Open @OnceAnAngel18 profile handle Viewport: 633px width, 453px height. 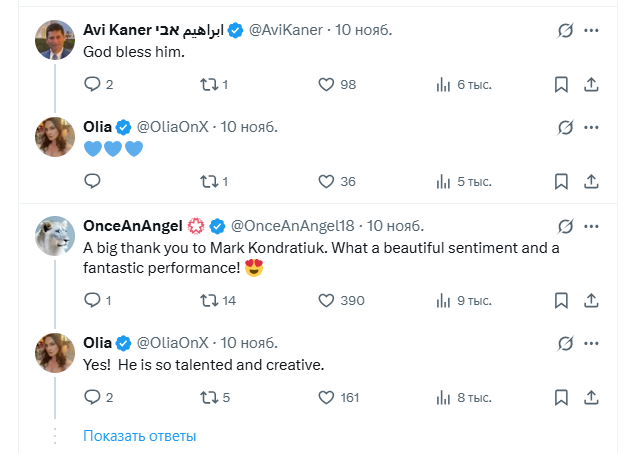pos(294,224)
